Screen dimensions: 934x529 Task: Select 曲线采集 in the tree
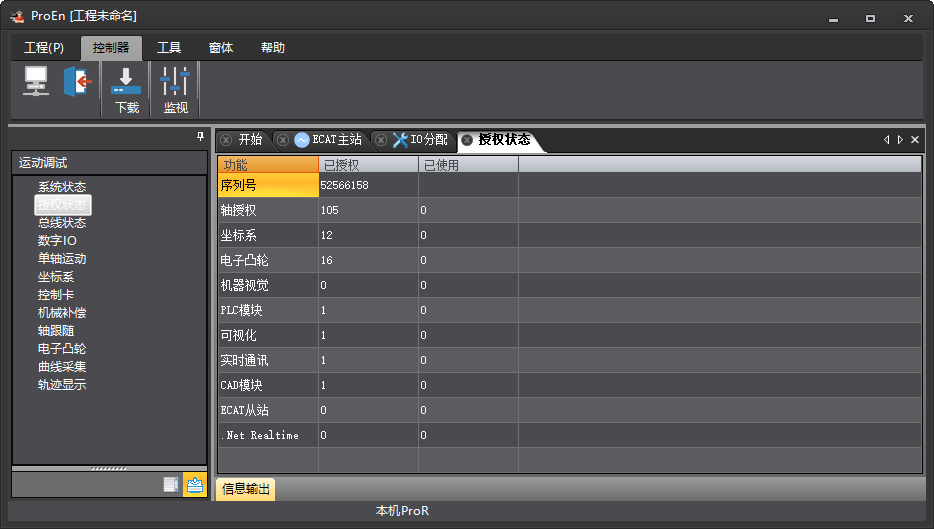pos(62,367)
